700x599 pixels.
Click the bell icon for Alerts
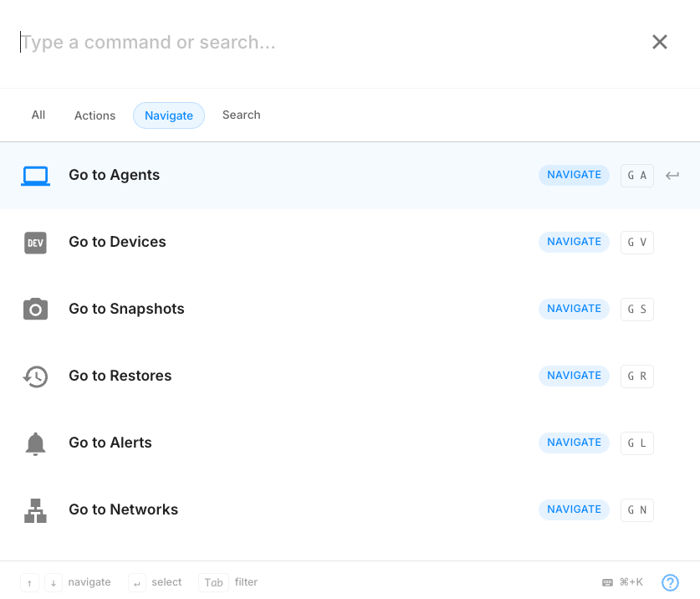pos(35,443)
